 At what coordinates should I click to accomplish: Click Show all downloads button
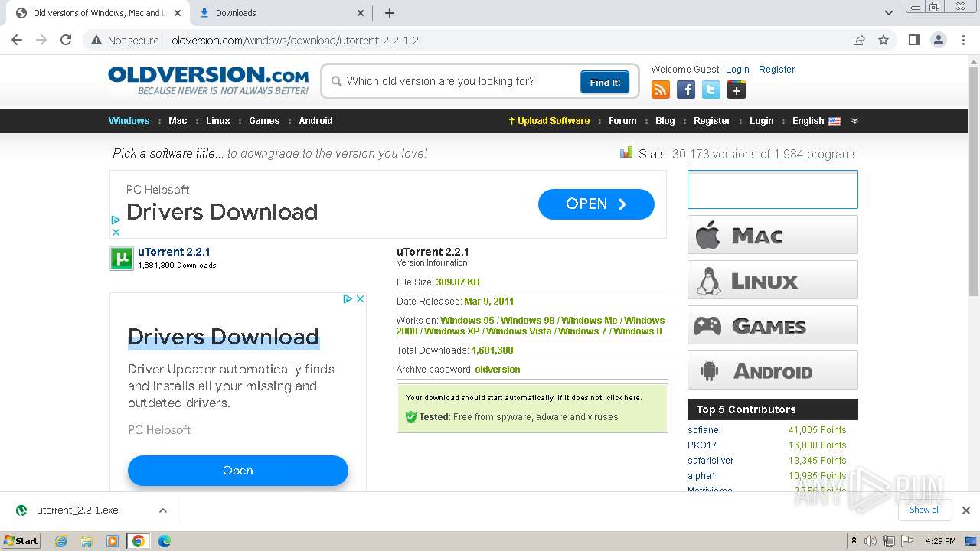pos(925,510)
